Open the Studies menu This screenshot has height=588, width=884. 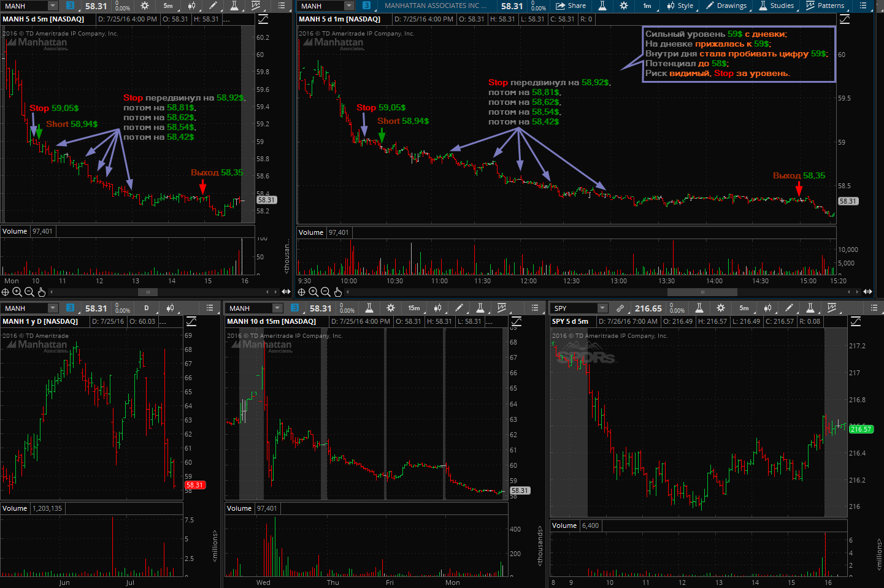(776, 6)
